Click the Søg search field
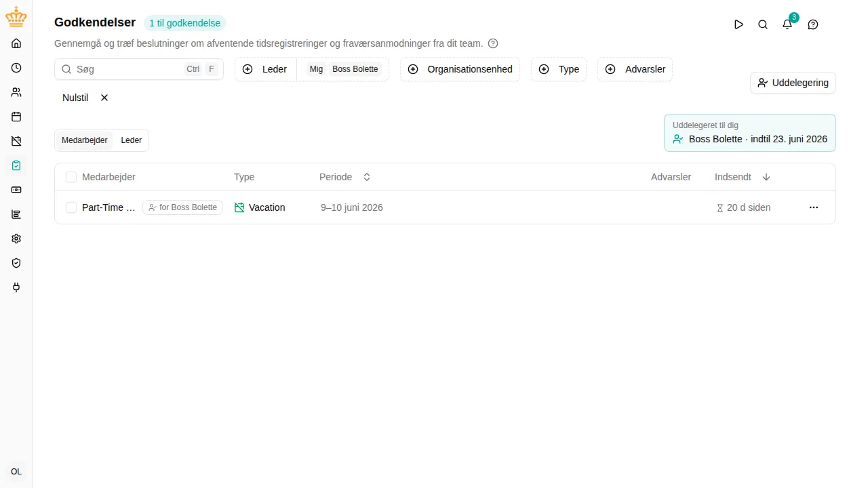The height and width of the screenshot is (488, 868). (139, 69)
